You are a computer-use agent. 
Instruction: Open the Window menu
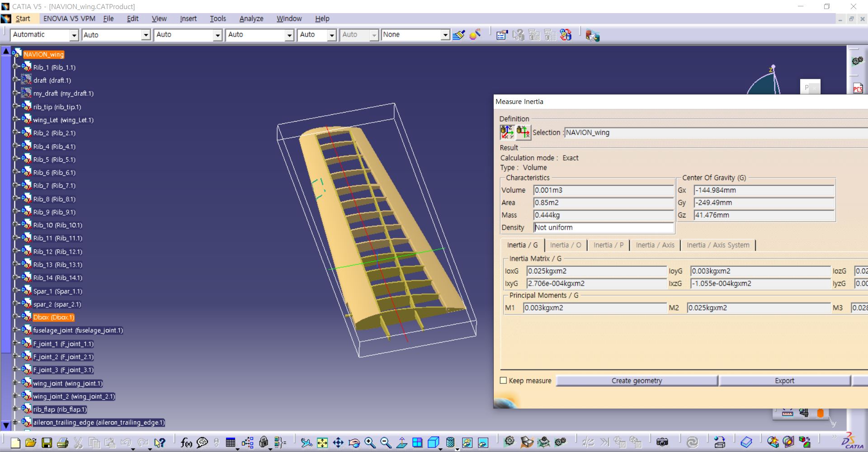(289, 19)
